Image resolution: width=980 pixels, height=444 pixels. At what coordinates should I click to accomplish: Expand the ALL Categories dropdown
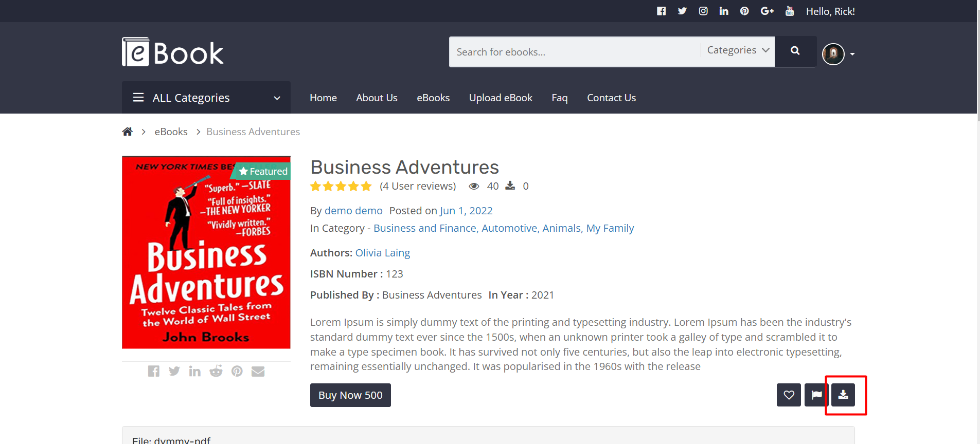tap(206, 98)
